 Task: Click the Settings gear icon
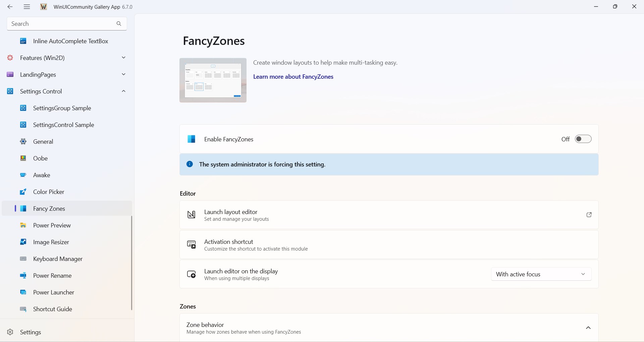(x=10, y=332)
